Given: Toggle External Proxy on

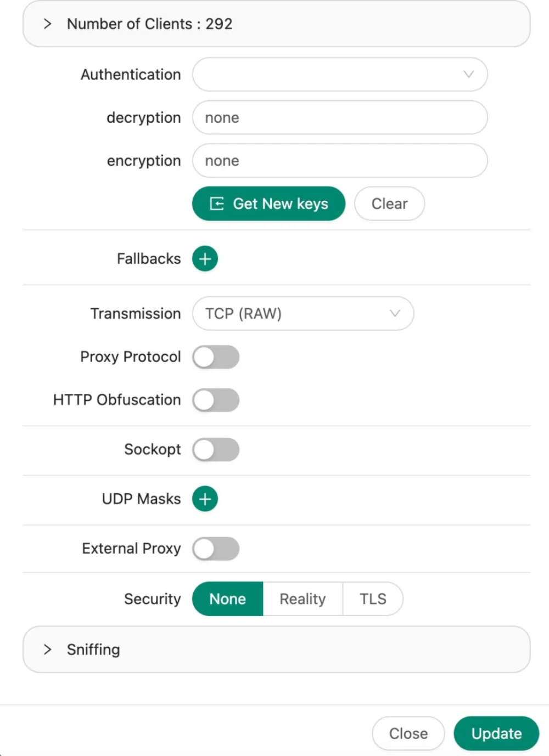Looking at the screenshot, I should pos(216,549).
